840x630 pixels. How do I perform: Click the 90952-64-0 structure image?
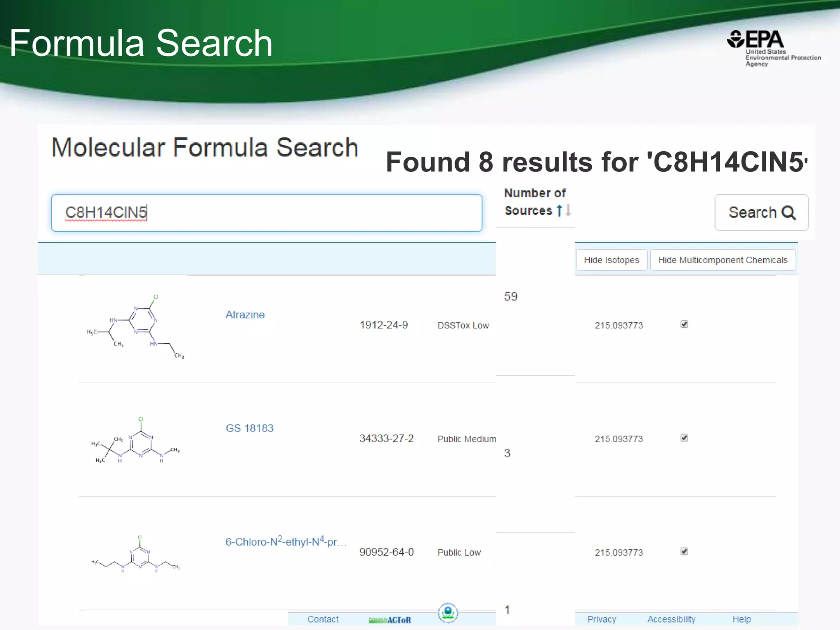click(135, 554)
